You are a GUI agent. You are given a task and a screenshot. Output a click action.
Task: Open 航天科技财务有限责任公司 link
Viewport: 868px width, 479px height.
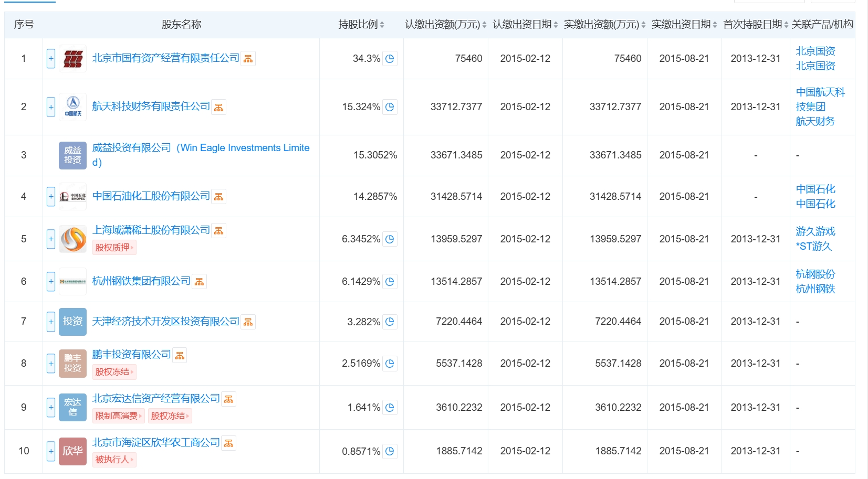click(x=151, y=107)
